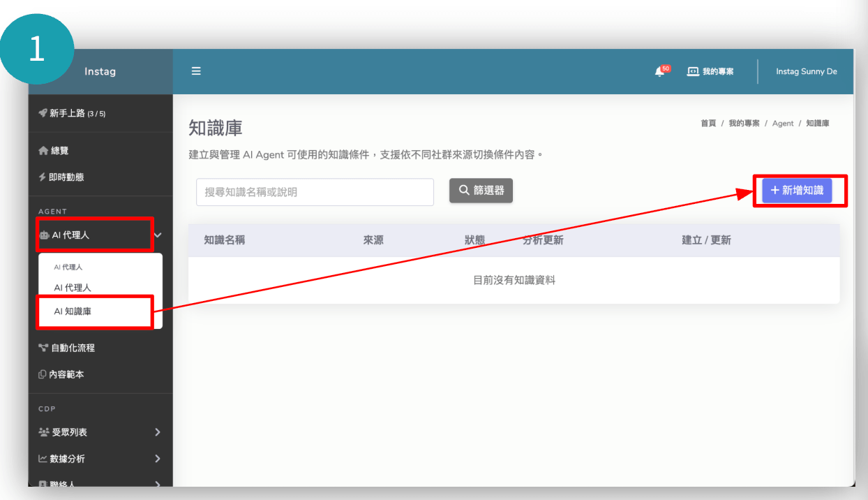Image resolution: width=868 pixels, height=500 pixels.
Task: Click the lightning icon for 即時動態
Action: click(43, 177)
